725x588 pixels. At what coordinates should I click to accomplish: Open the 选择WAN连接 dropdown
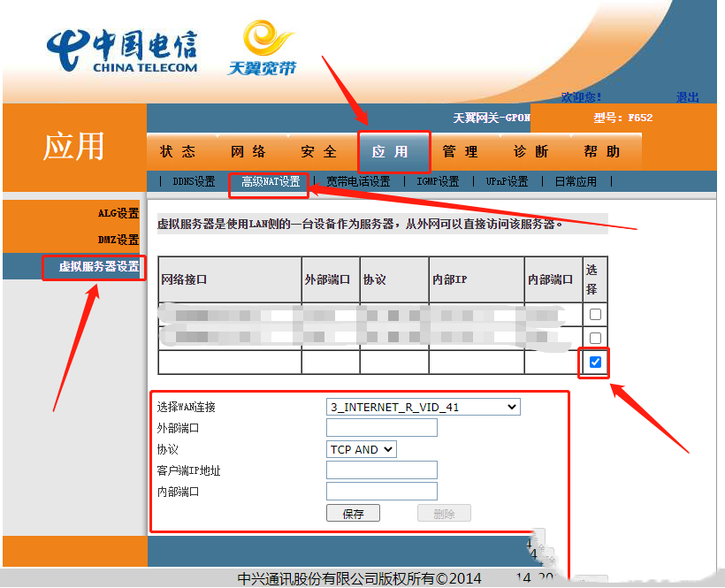coord(424,407)
